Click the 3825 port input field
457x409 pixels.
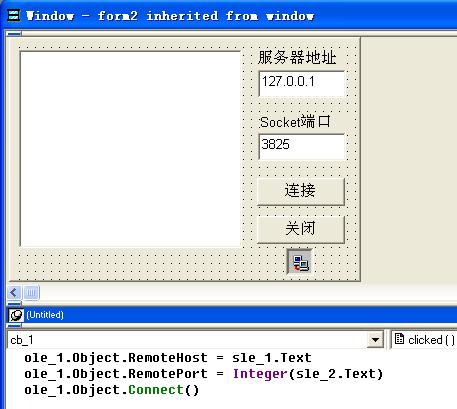coord(301,146)
